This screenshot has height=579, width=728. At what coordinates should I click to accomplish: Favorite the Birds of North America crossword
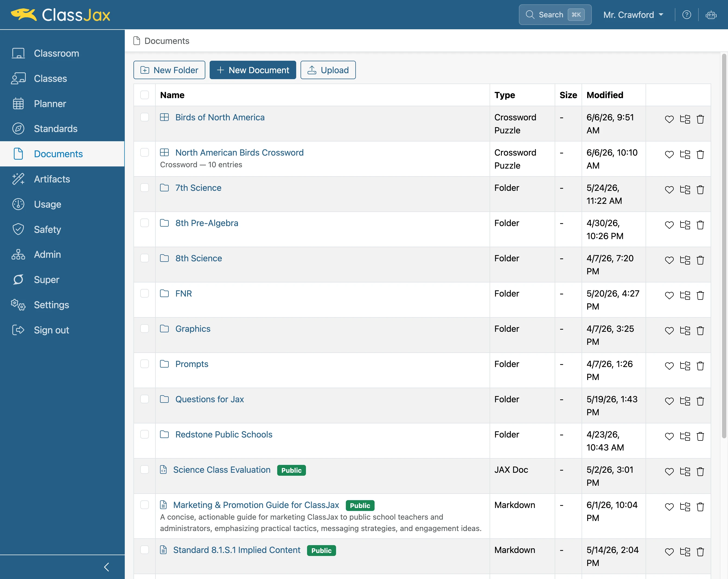[669, 119]
